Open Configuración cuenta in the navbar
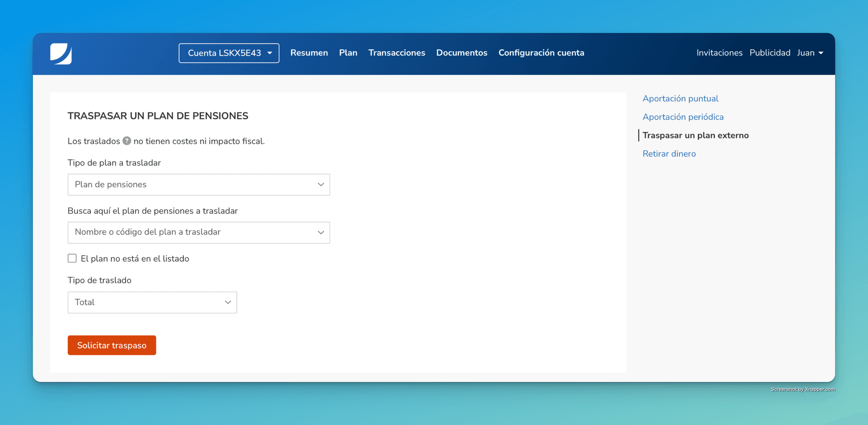The height and width of the screenshot is (425, 868). pos(541,53)
